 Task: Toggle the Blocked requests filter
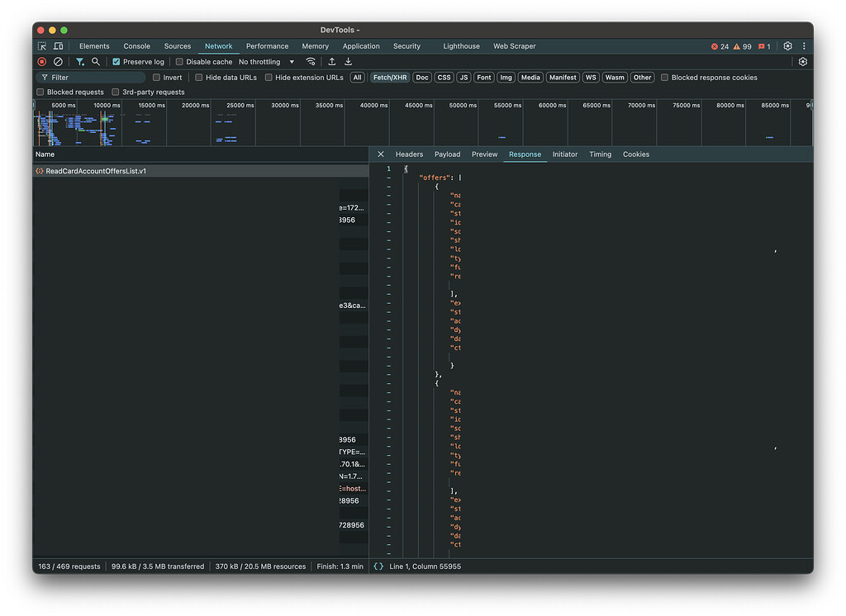(x=40, y=91)
